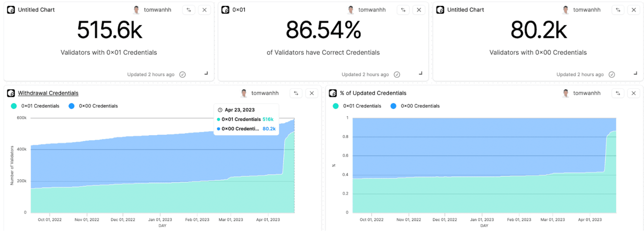Click swap icon on Withdrawal Credentials chart
Image resolution: width=644 pixels, height=238 pixels.
coord(296,93)
